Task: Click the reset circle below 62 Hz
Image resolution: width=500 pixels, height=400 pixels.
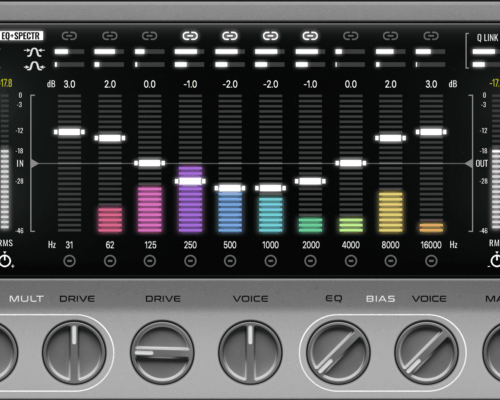Action: [110, 261]
